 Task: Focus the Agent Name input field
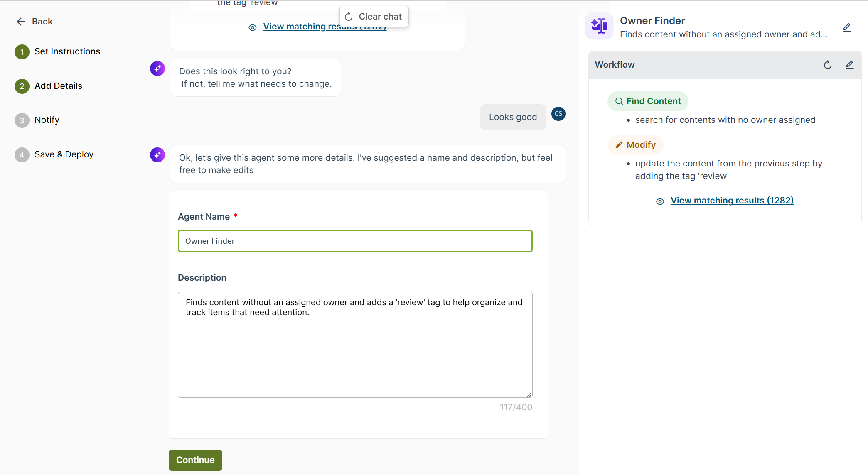coord(355,241)
